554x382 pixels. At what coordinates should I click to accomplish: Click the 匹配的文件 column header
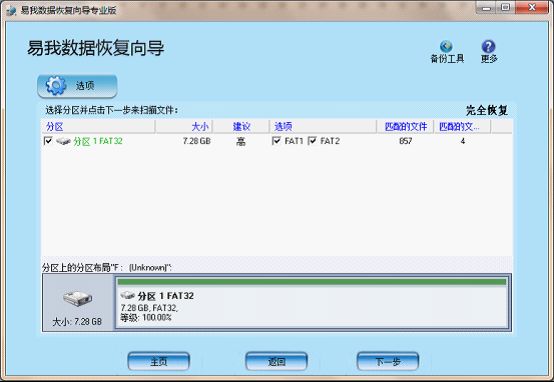coord(405,127)
